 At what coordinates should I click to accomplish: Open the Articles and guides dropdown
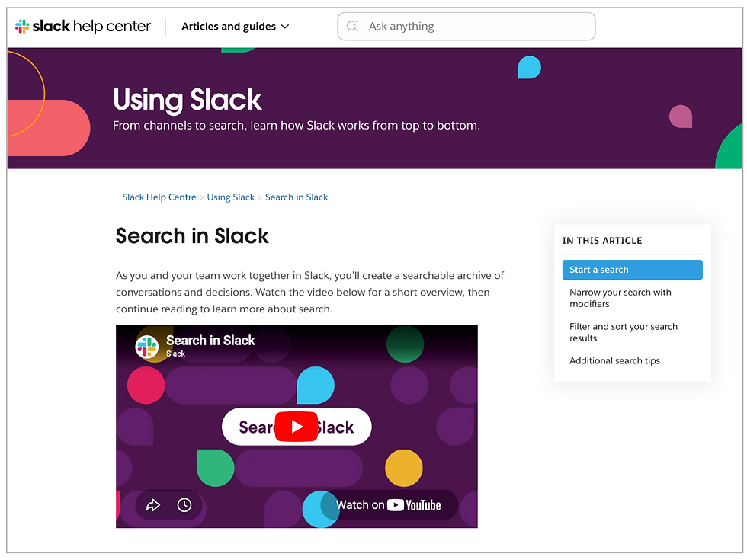point(236,26)
